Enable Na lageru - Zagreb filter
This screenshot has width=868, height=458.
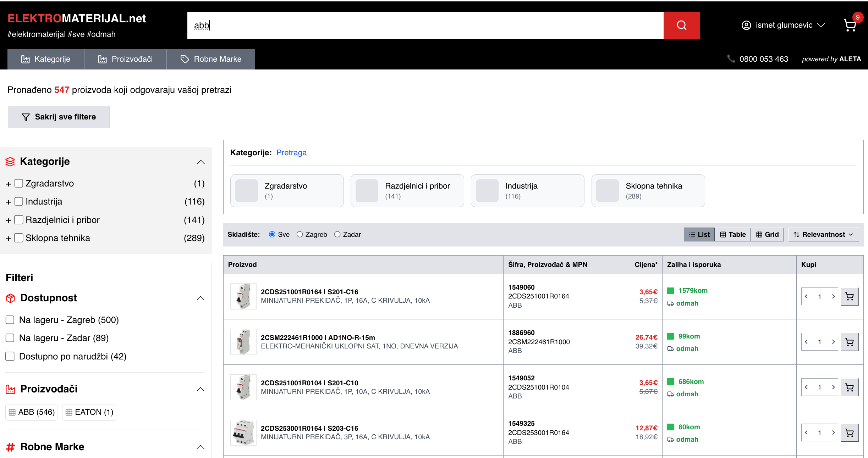click(10, 320)
